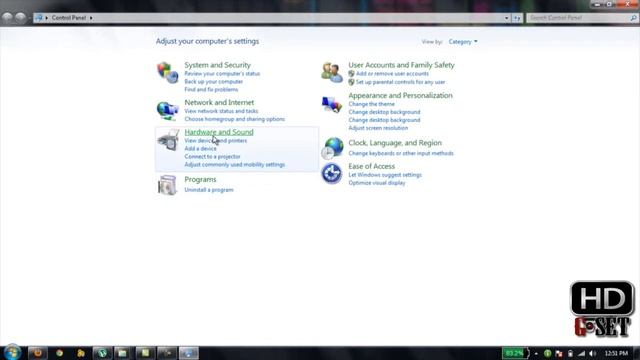Screen dimensions: 640x360
Task: Click the Programs category icon
Action: click(167, 185)
